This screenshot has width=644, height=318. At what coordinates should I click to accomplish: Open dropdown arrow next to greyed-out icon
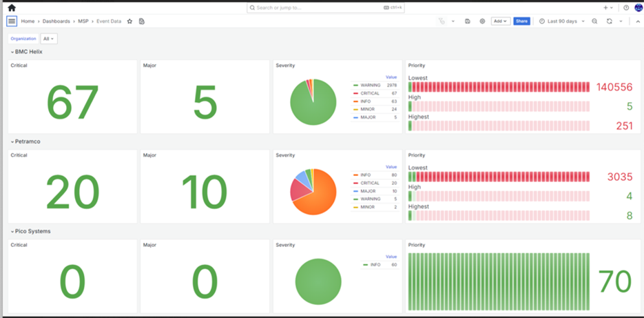click(x=453, y=21)
